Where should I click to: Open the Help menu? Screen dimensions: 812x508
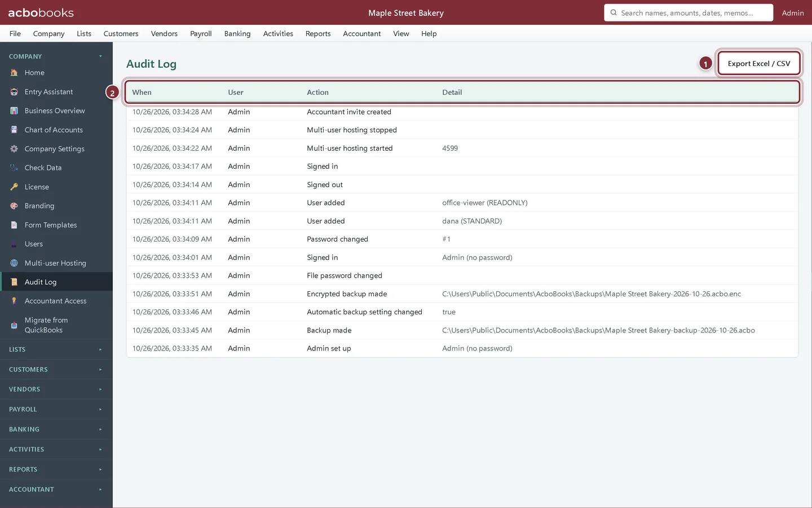pos(429,34)
